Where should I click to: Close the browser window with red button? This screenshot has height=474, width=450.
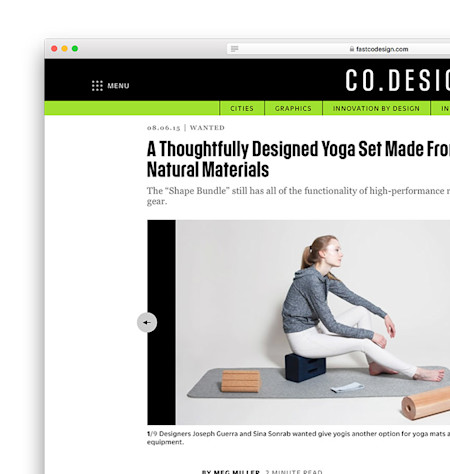point(54,49)
